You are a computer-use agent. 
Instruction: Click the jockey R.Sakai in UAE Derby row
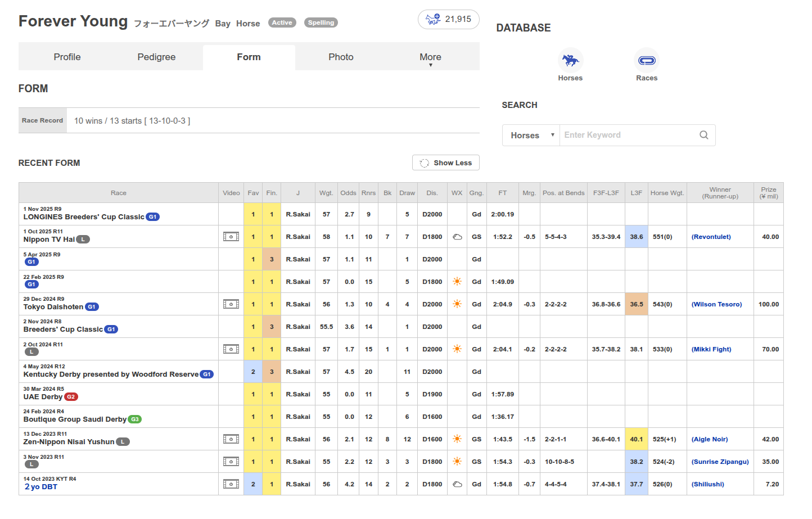(x=298, y=394)
